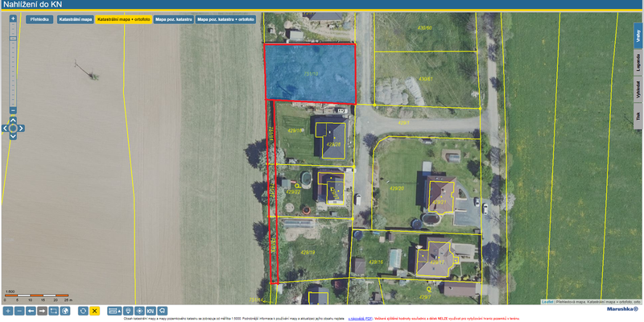Go to next map view with right arrow
This screenshot has height=322, width=644.
42,311
